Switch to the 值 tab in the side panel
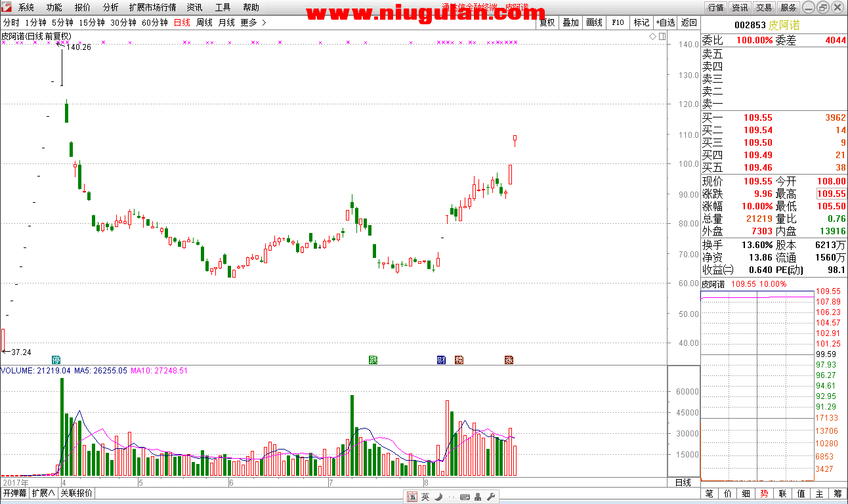 coord(801,493)
